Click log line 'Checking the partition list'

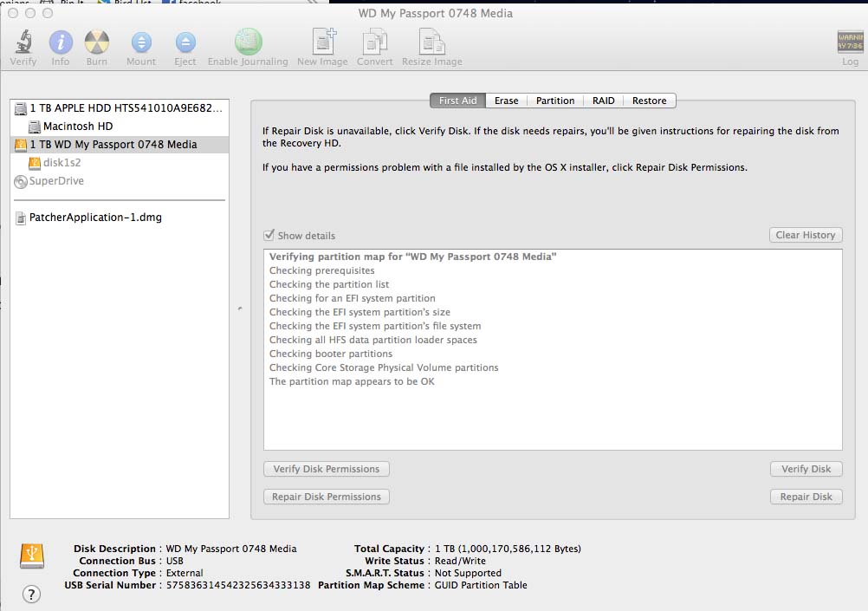pyautogui.click(x=329, y=284)
